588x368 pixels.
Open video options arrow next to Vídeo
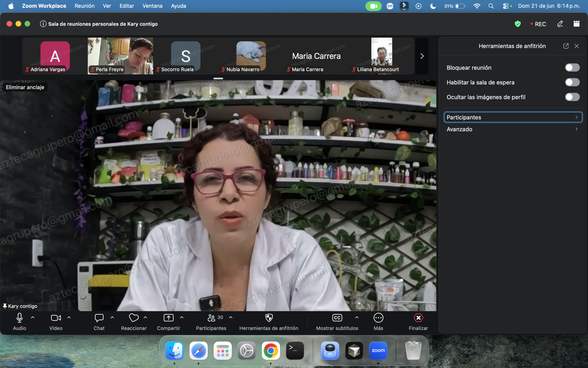point(69,317)
